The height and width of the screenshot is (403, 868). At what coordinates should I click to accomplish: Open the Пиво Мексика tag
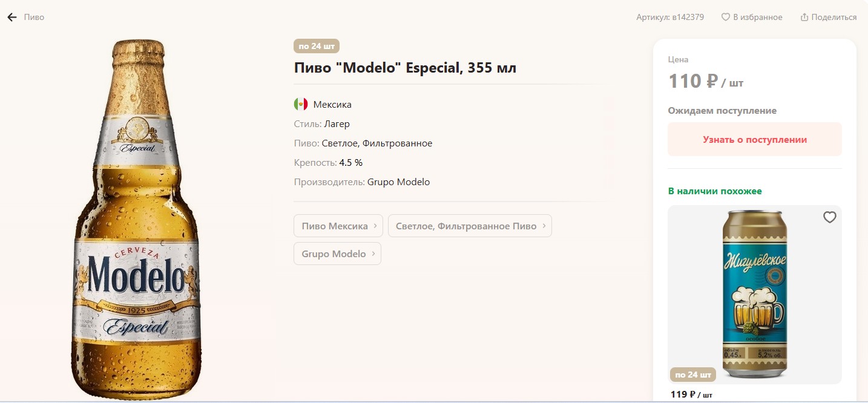tap(338, 226)
